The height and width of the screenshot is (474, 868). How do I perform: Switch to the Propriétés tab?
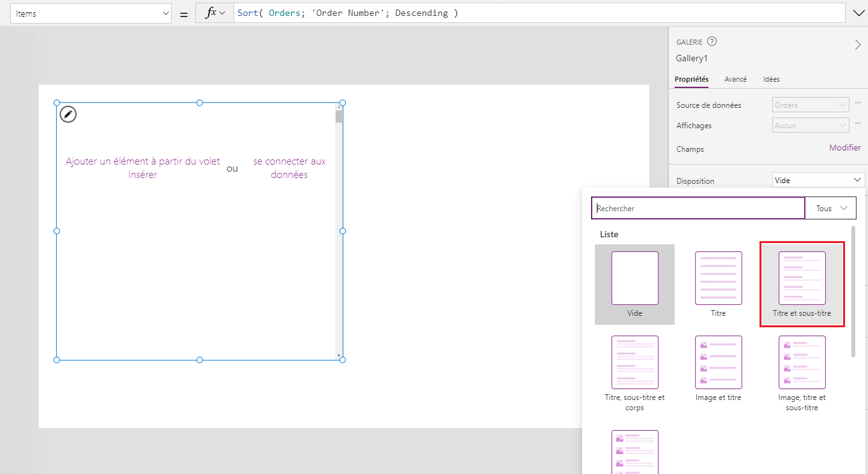[x=691, y=79]
